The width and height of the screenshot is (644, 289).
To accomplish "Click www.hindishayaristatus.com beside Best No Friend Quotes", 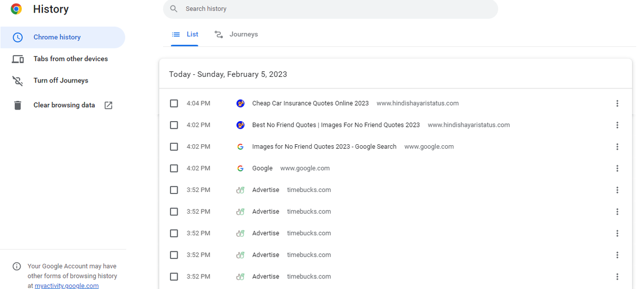I will pos(469,125).
